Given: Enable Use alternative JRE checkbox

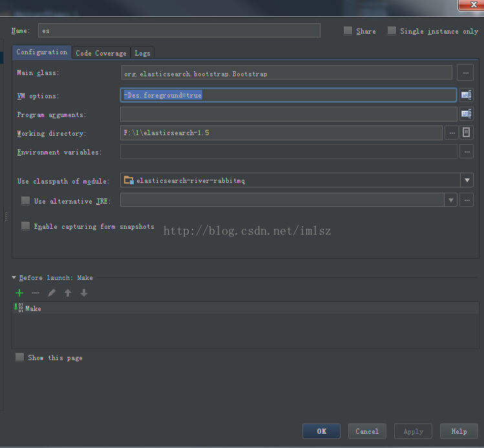Looking at the screenshot, I should (26, 200).
